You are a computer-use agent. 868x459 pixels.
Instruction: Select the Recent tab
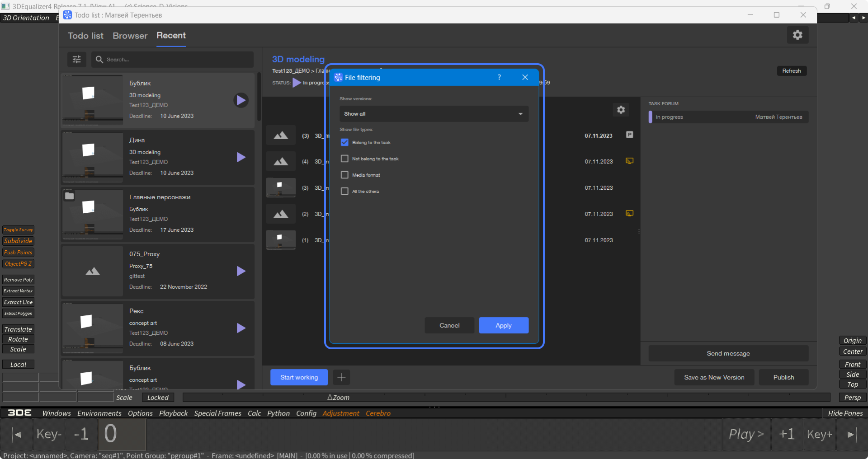(171, 35)
